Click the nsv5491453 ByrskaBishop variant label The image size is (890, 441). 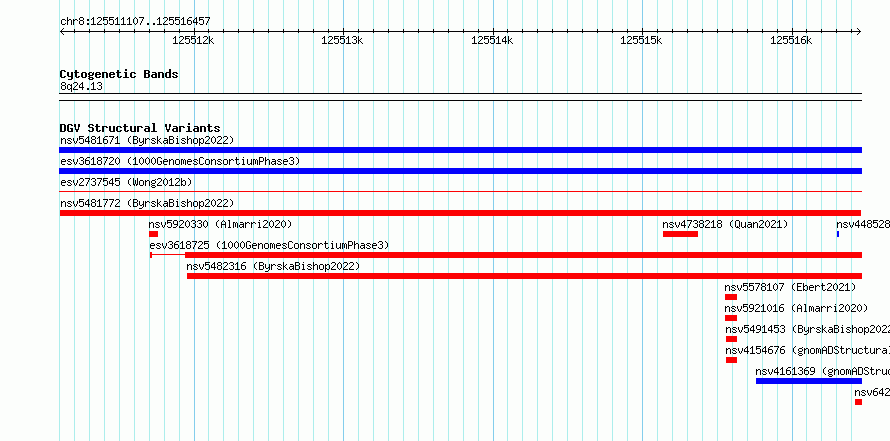tap(807, 329)
